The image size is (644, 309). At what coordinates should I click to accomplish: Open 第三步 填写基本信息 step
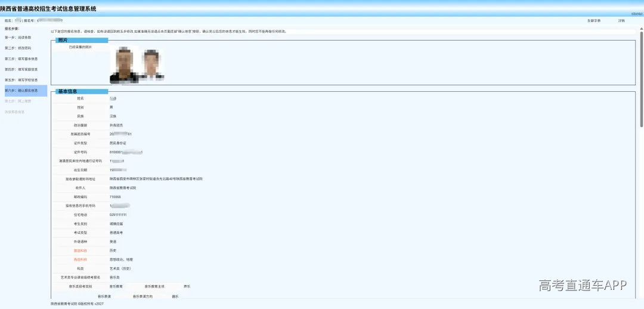21,59
